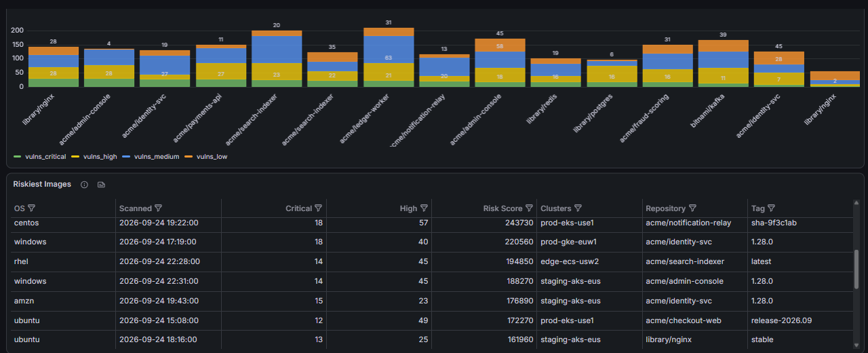Select acme/notification-relay in the table
The height and width of the screenshot is (353, 868).
click(688, 223)
